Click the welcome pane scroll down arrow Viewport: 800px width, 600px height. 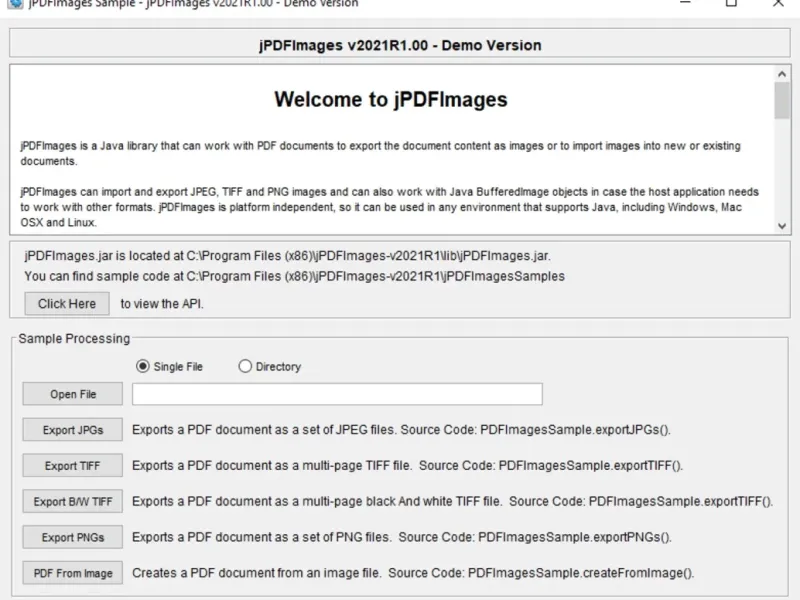click(782, 226)
